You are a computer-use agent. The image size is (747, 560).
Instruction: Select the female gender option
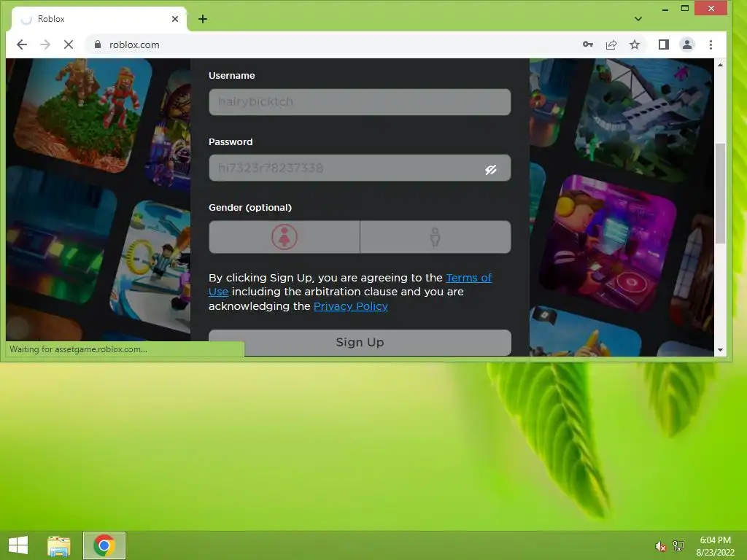point(285,237)
